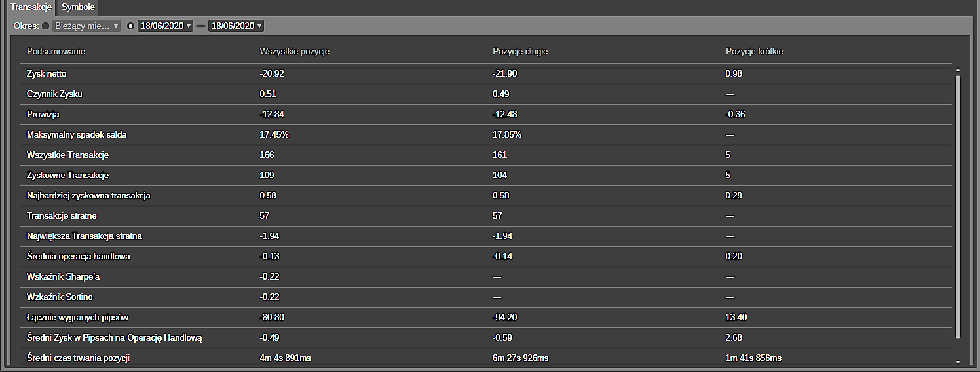Switch to the Symbole tab
The height and width of the screenshot is (372, 980).
[78, 7]
